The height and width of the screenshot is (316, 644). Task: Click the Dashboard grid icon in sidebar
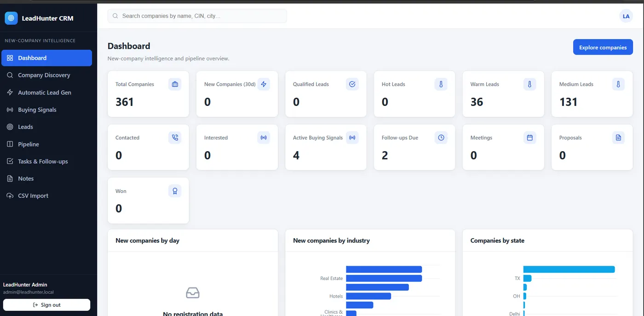[10, 58]
